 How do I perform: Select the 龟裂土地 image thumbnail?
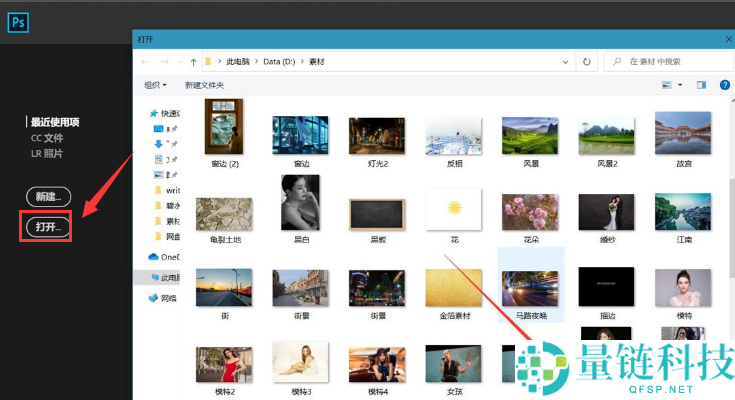coord(224,214)
